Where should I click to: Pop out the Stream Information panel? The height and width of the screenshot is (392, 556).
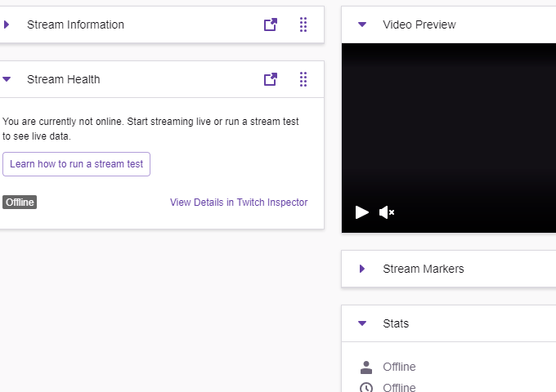(x=271, y=24)
